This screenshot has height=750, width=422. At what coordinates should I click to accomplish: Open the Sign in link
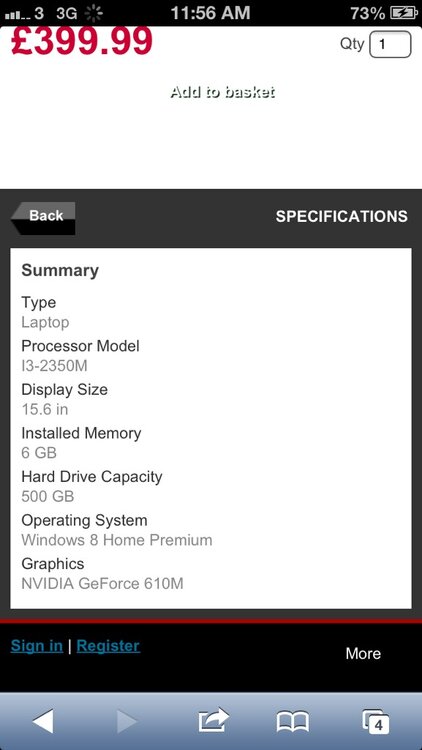pos(36,646)
